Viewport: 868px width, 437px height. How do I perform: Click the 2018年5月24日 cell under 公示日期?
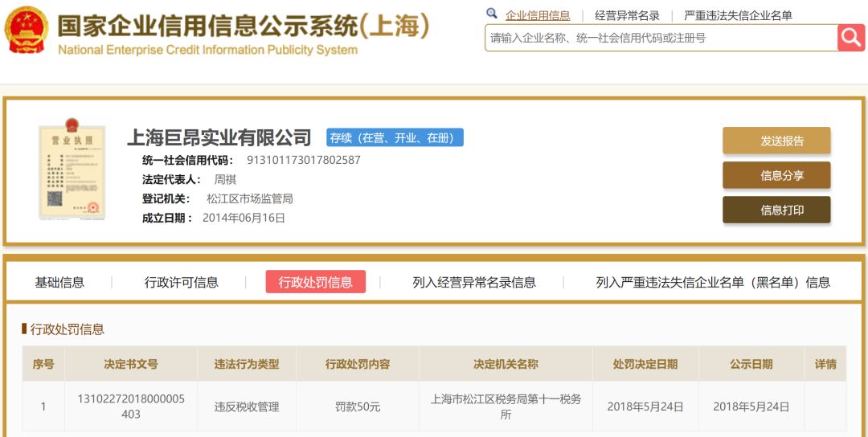tap(751, 407)
